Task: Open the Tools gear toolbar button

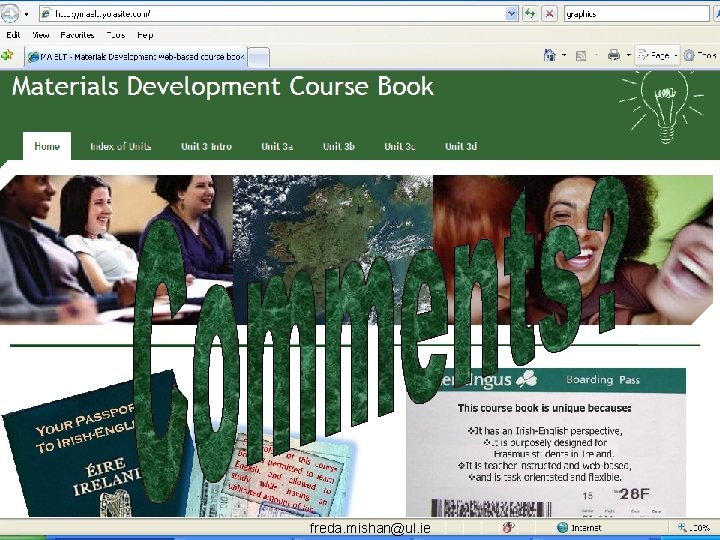Action: point(700,56)
